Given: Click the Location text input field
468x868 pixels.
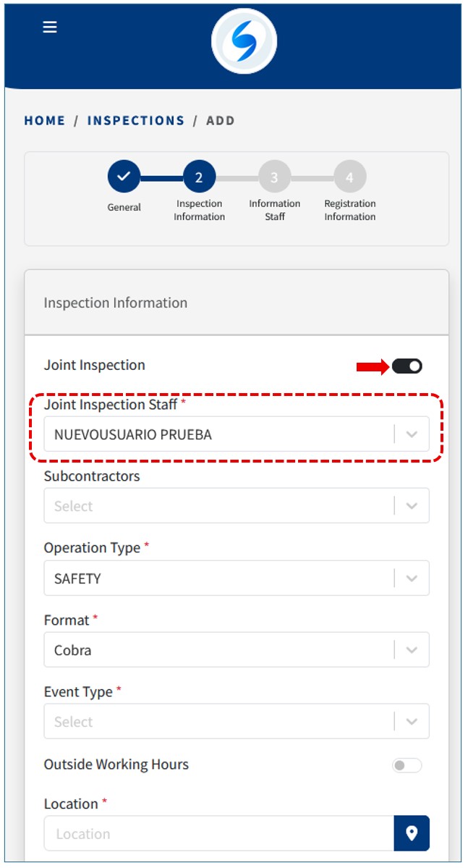Looking at the screenshot, I should pos(218,833).
